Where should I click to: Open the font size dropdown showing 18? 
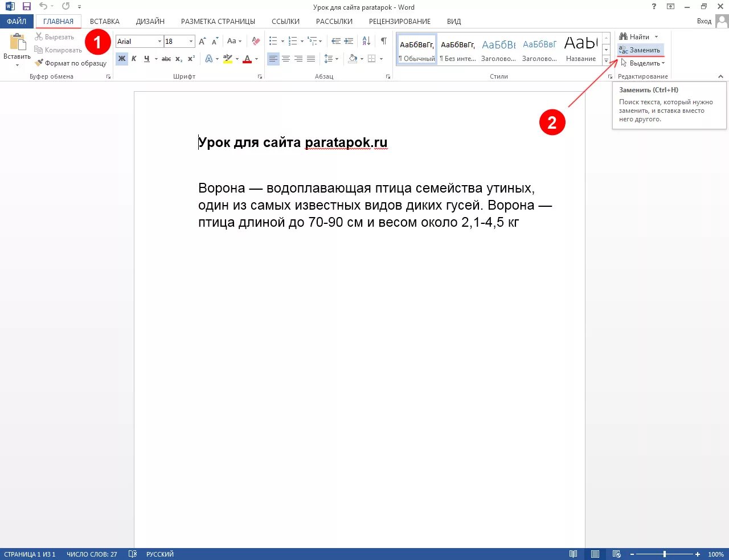click(x=191, y=42)
